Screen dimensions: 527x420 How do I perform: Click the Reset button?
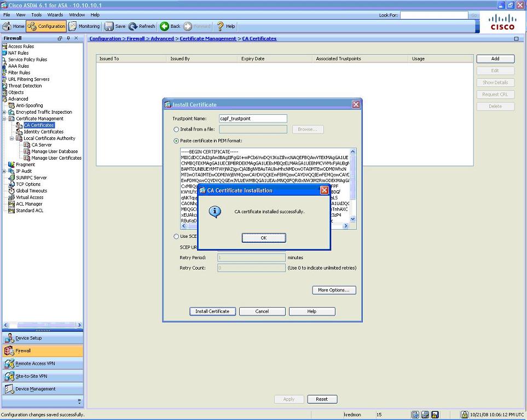322,399
